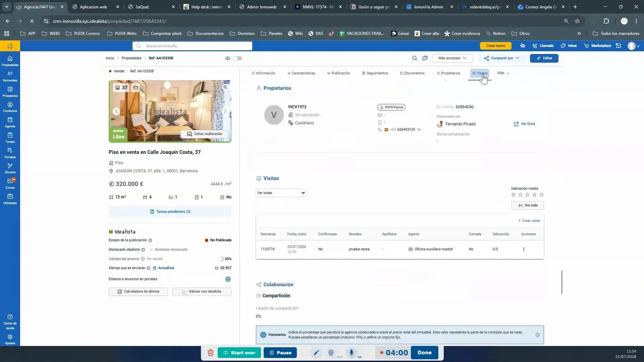Image resolution: width=644 pixels, height=362 pixels.
Task: Open Círculos sidebar icon
Action: click(10, 168)
